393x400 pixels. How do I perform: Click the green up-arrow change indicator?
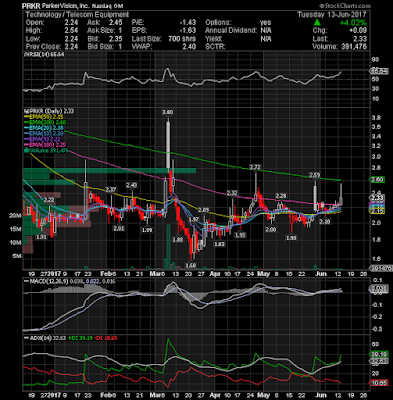317,23
